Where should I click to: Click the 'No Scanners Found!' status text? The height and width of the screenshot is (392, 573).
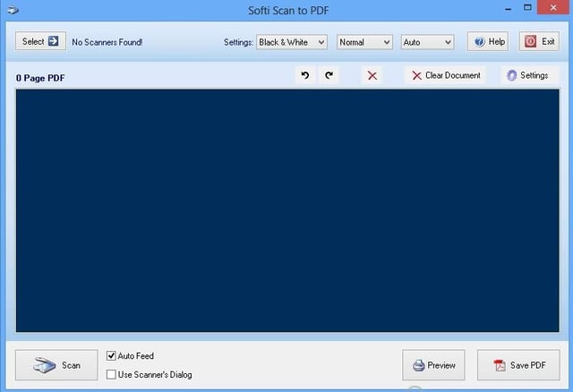[x=107, y=42]
